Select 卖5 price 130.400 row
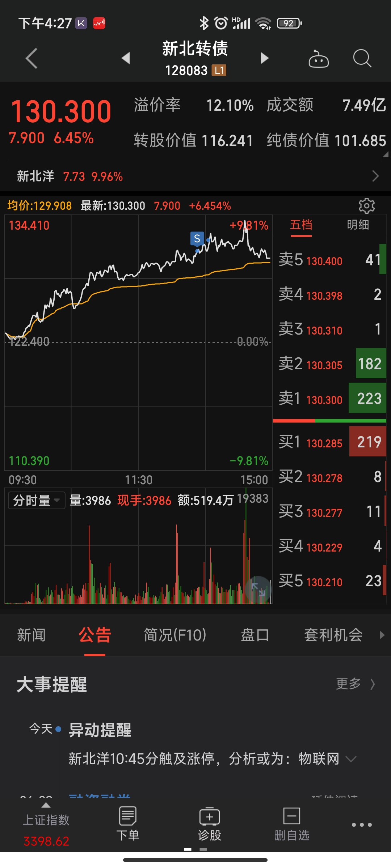This screenshot has height=868, width=391. [329, 260]
